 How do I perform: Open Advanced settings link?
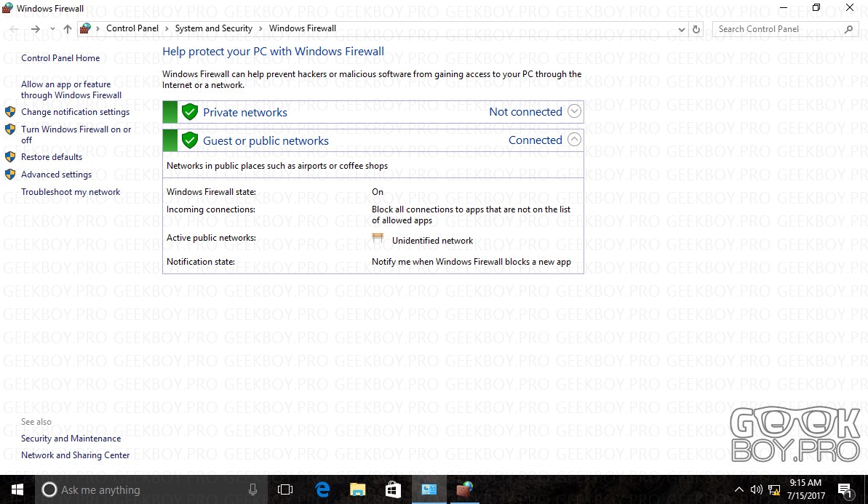click(57, 175)
